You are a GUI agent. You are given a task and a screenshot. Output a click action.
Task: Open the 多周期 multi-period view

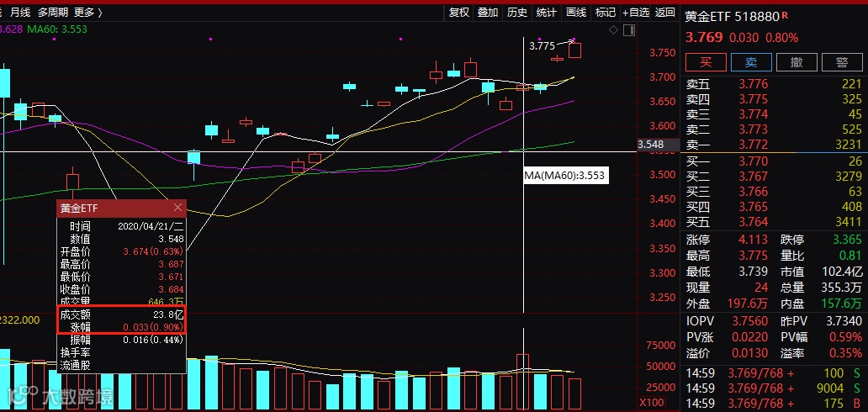pos(53,12)
